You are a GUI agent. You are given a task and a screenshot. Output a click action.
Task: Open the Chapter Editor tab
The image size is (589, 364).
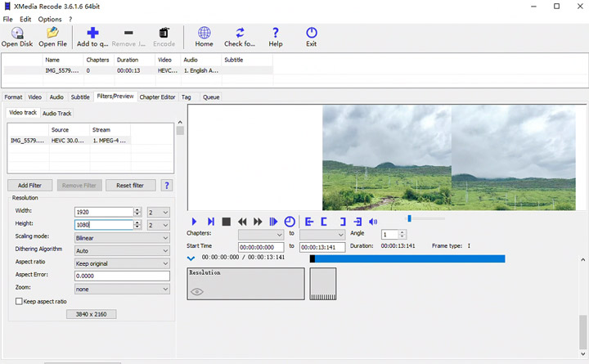tap(157, 97)
